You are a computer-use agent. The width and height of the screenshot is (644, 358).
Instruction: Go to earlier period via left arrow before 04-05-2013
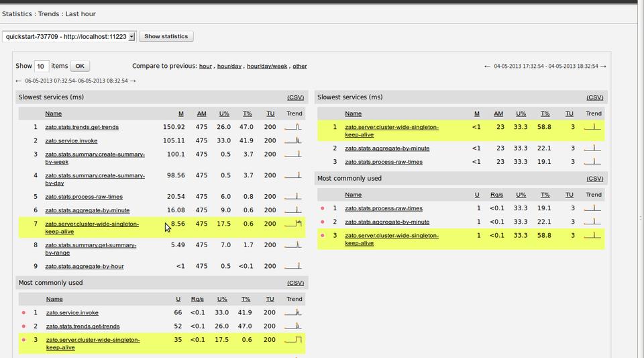(488, 66)
